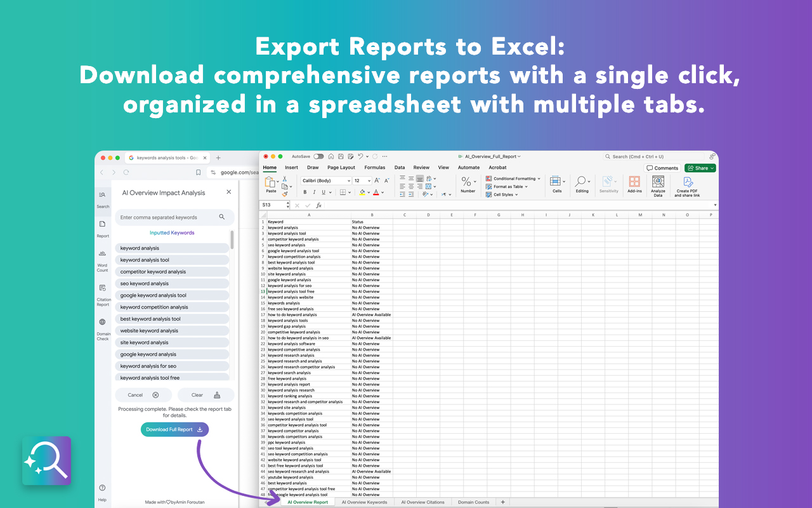812x508 pixels.
Task: Switch to AI Overview Keywords sheet tab
Action: 364,502
